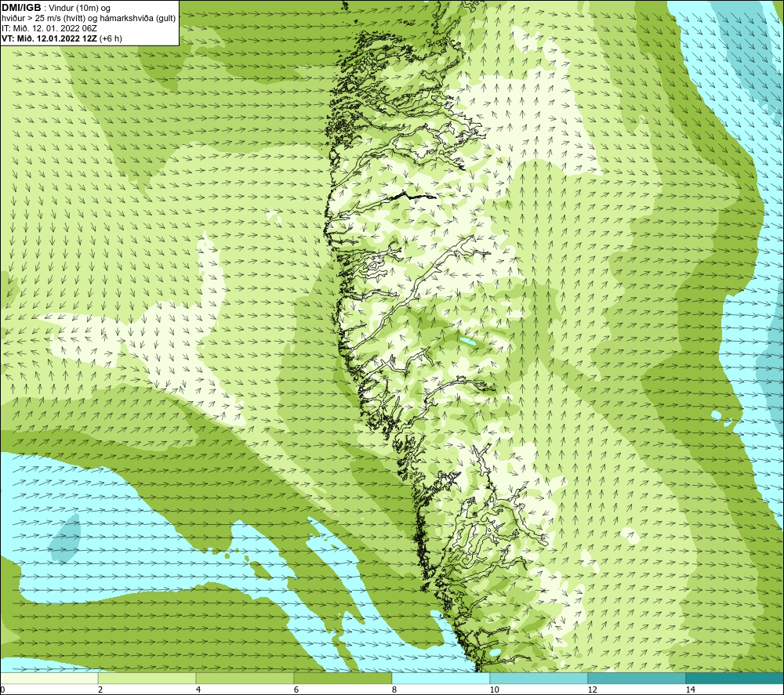Click the thick black fjord line on the map
Viewport: 784px width, 695px height.
[413, 195]
